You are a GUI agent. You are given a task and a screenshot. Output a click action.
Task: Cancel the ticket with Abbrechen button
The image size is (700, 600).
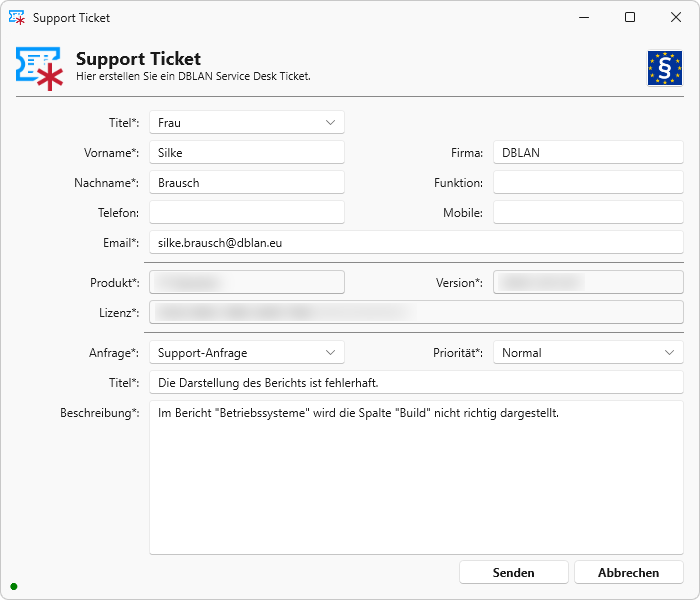tap(629, 572)
